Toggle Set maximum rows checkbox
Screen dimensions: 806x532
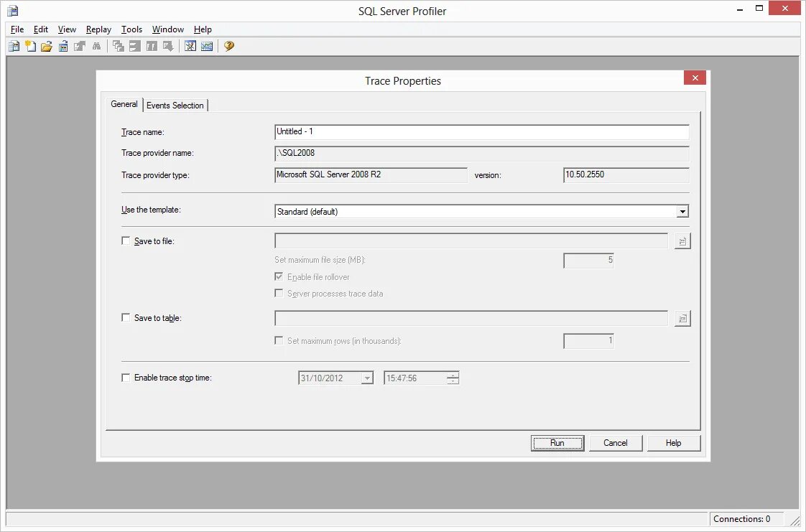pyautogui.click(x=279, y=340)
